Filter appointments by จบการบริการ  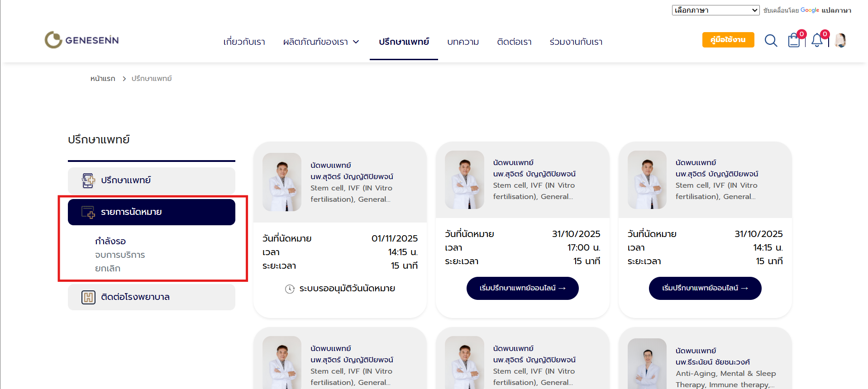coord(120,255)
